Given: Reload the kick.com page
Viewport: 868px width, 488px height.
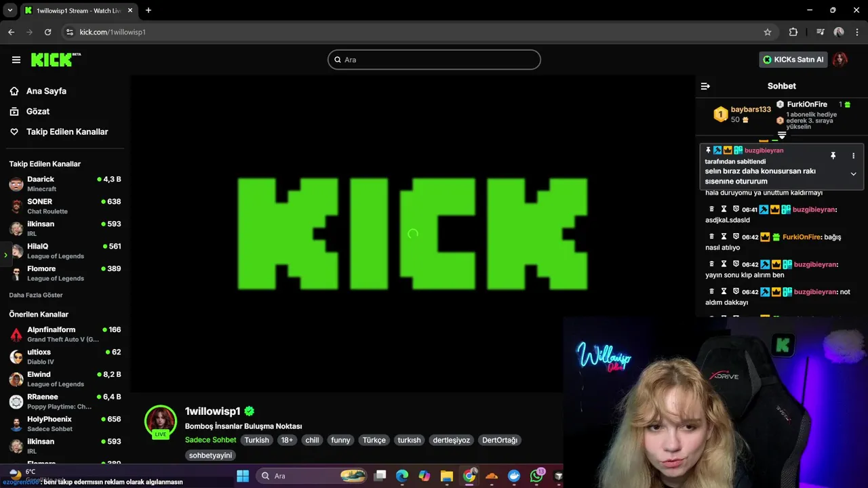Looking at the screenshot, I should 47,32.
